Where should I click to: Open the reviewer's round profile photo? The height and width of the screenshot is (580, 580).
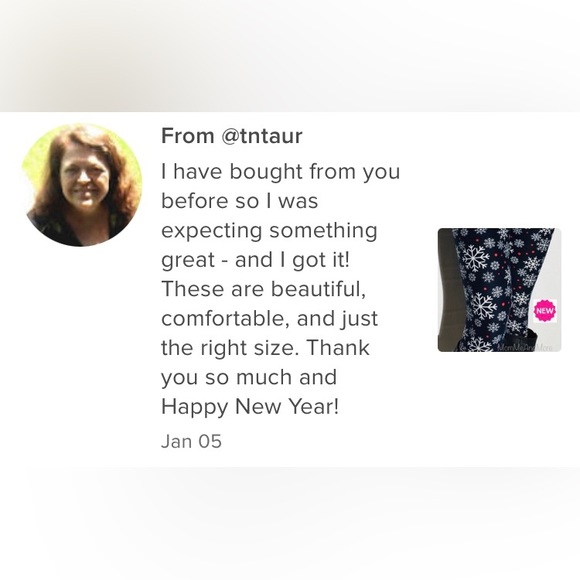tap(82, 185)
